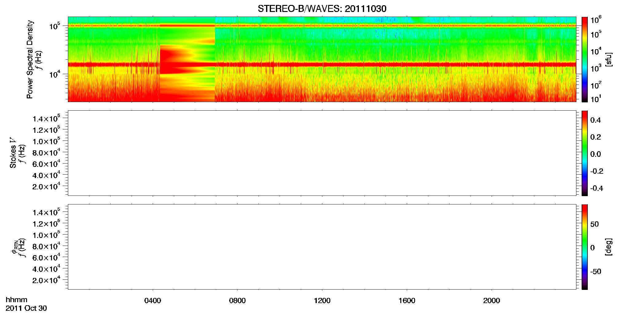
Task: Click the 1600 time axis label
Action: point(407,301)
